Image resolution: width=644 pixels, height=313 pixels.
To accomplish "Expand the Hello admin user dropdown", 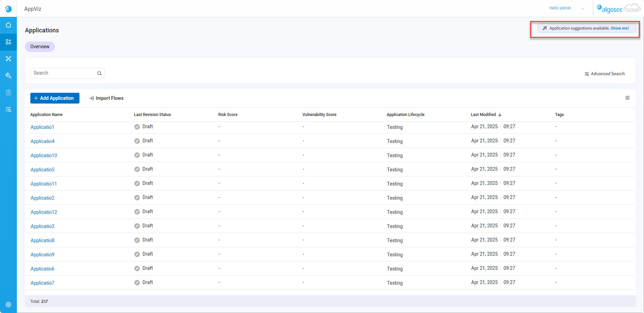I will pyautogui.click(x=582, y=9).
